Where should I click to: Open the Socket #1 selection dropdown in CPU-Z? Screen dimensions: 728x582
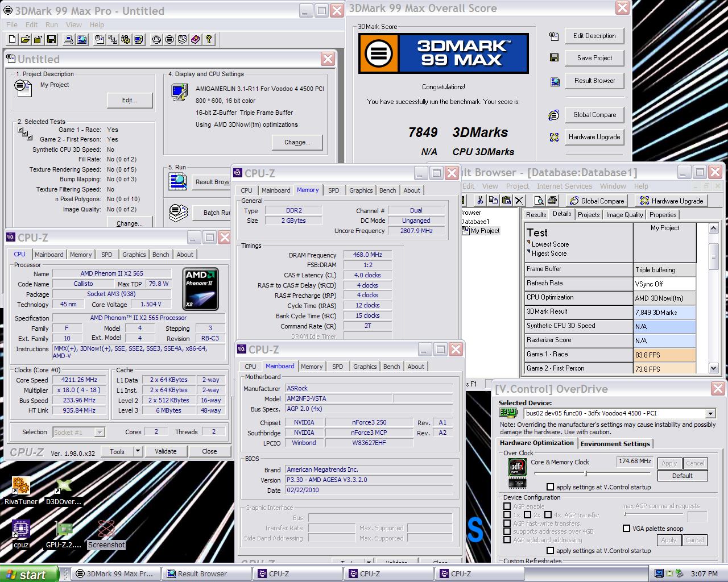(100, 433)
